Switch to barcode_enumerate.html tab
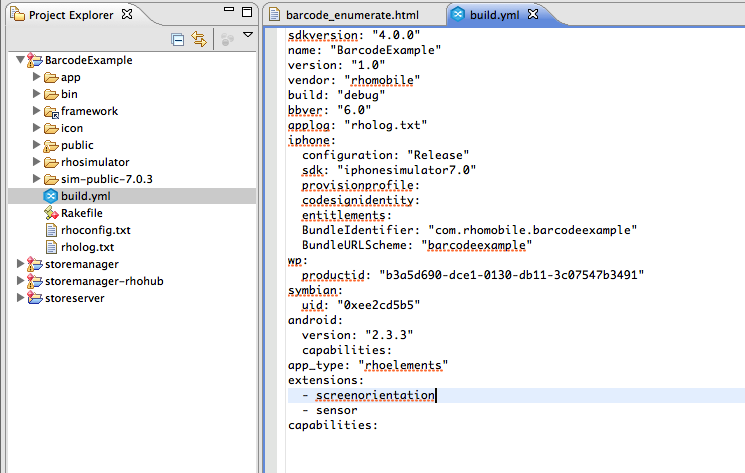The height and width of the screenshot is (473, 745). pyautogui.click(x=353, y=15)
